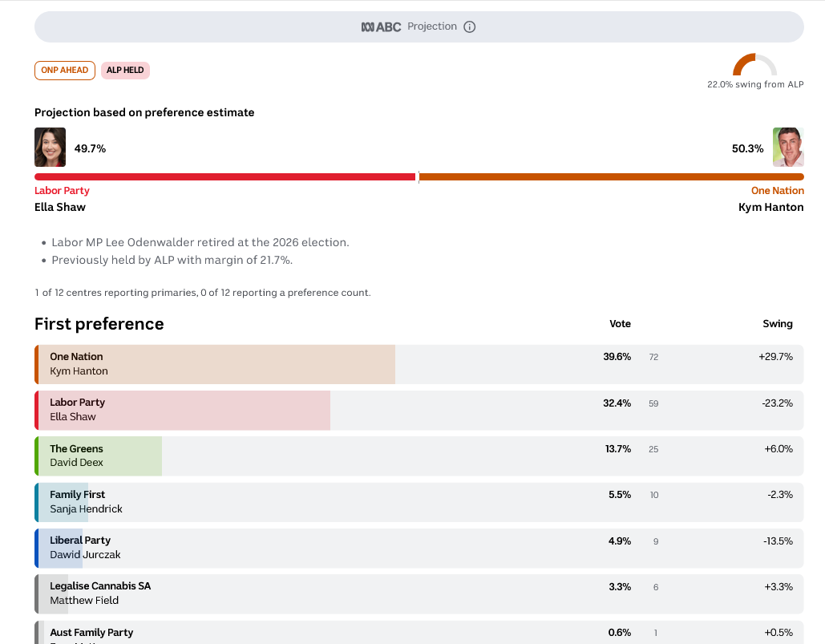Click the ABC logo in the projection banner

click(381, 26)
